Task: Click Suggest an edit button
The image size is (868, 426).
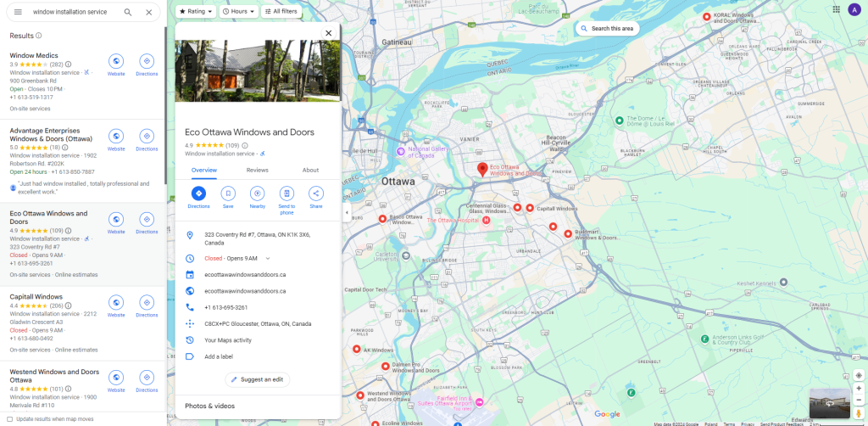Action: tap(258, 379)
